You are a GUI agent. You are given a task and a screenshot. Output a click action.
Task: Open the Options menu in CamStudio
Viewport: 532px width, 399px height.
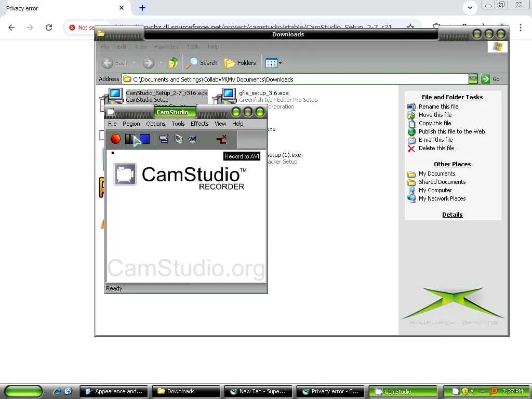click(x=156, y=124)
